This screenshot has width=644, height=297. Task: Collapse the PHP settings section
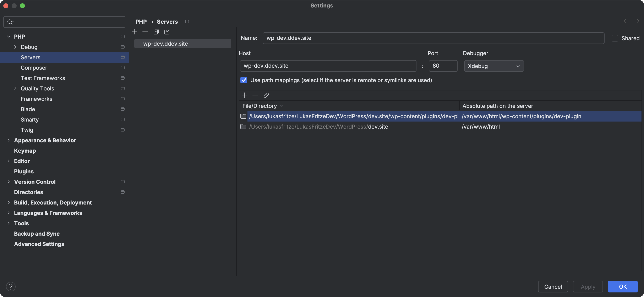pos(9,37)
